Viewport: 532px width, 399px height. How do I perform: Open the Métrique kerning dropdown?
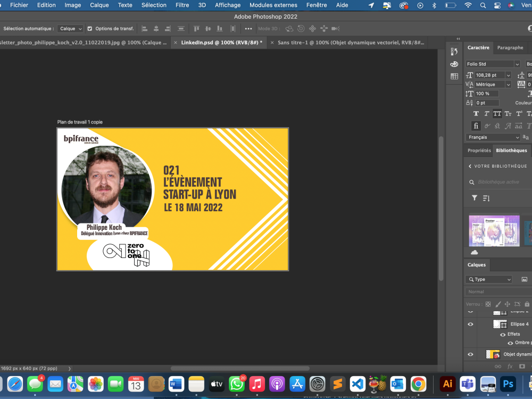[508, 85]
